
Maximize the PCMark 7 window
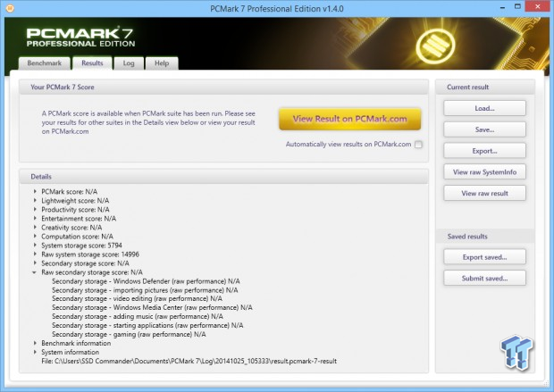pos(517,7)
